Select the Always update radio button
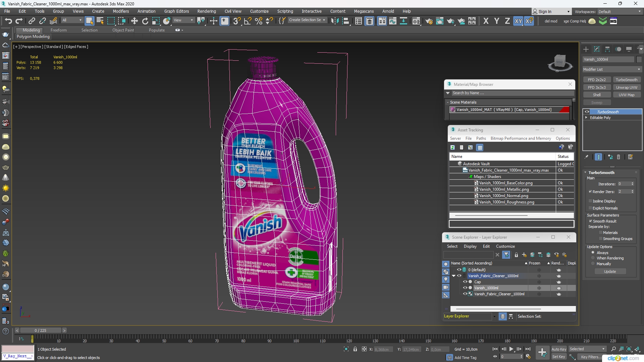 [x=593, y=253]
